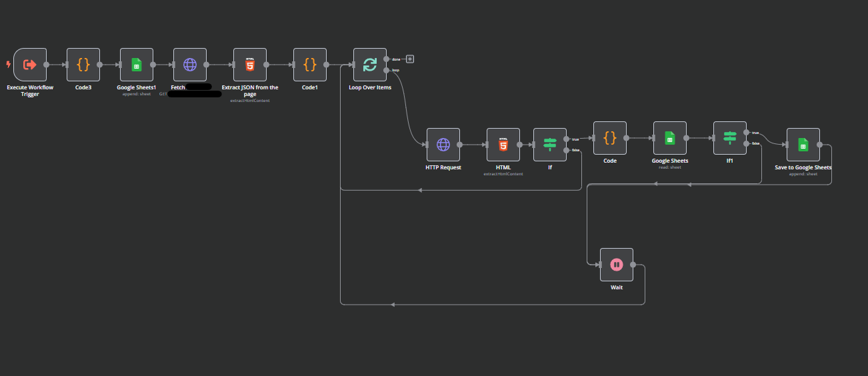This screenshot has width=868, height=376.
Task: Click the loop output connector of Loop Over Items
Action: pos(387,70)
